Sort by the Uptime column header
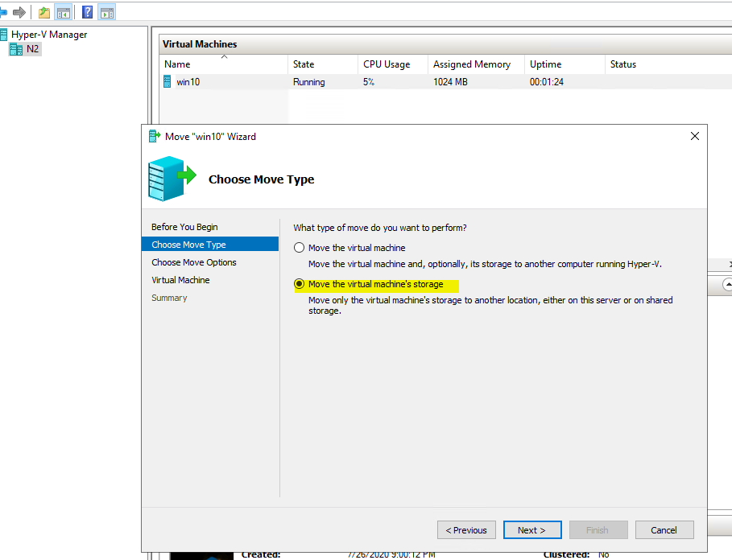This screenshot has height=560, width=732. (565, 64)
